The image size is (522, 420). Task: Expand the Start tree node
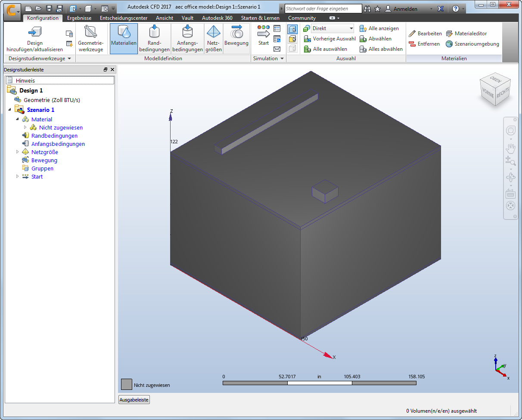(18, 176)
